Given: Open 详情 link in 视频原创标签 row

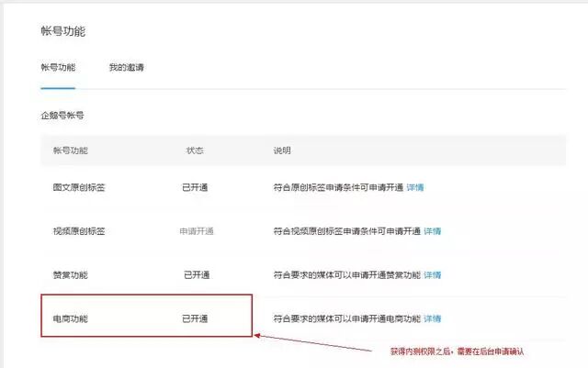Looking at the screenshot, I should point(432,231).
